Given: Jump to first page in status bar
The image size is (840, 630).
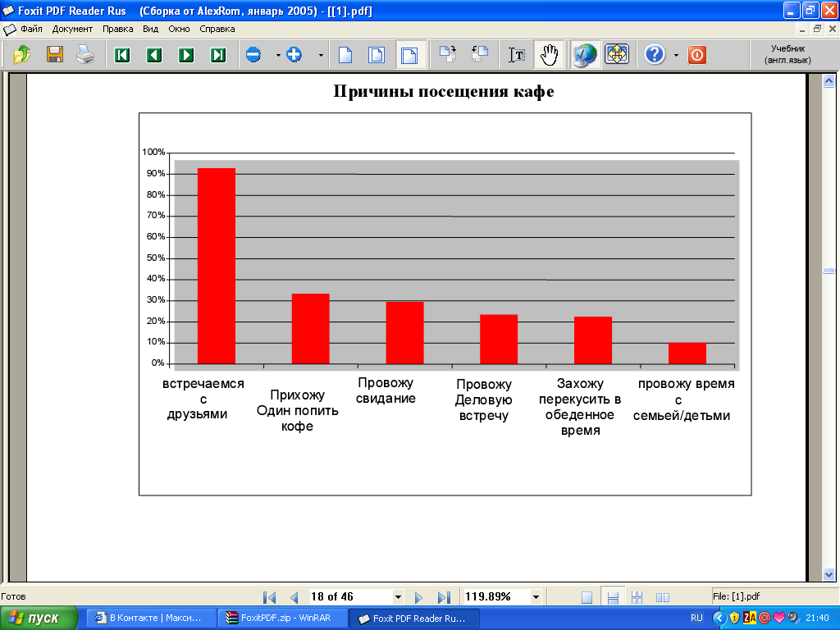Looking at the screenshot, I should click(x=269, y=597).
